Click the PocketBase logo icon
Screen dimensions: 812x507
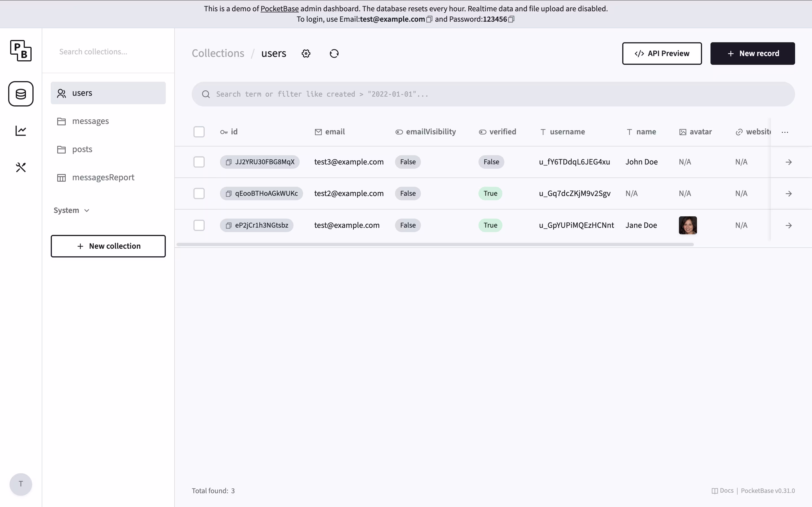pyautogui.click(x=21, y=51)
